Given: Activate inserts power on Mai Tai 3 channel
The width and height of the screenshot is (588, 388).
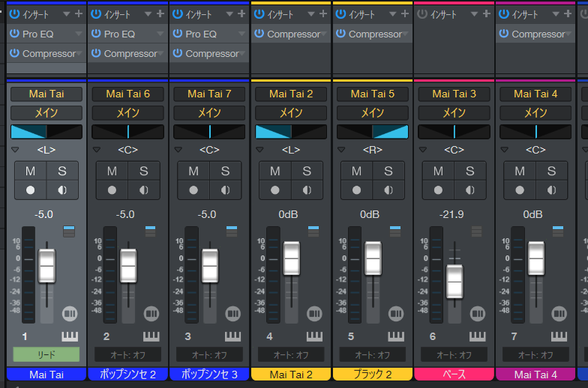Looking at the screenshot, I should click(422, 13).
